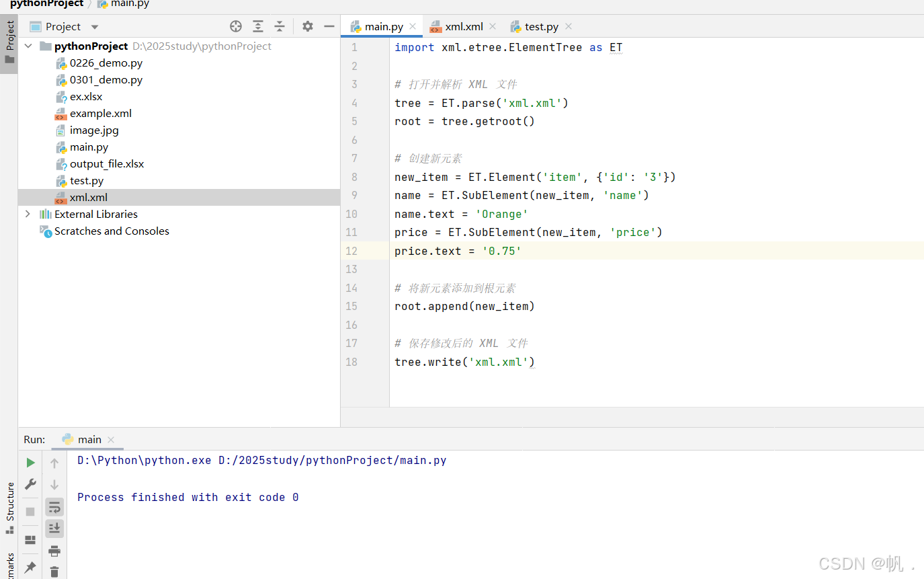Open the Project tool window sidebar button

click(x=9, y=42)
